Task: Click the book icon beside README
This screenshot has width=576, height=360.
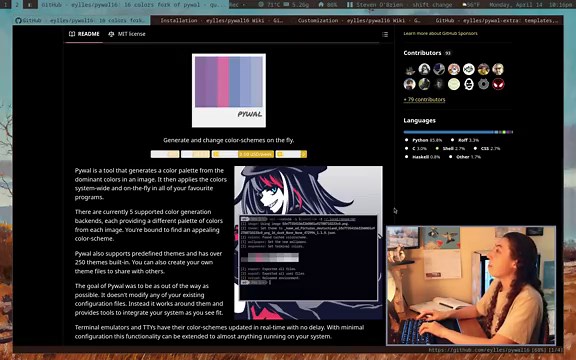Action: 72,34
